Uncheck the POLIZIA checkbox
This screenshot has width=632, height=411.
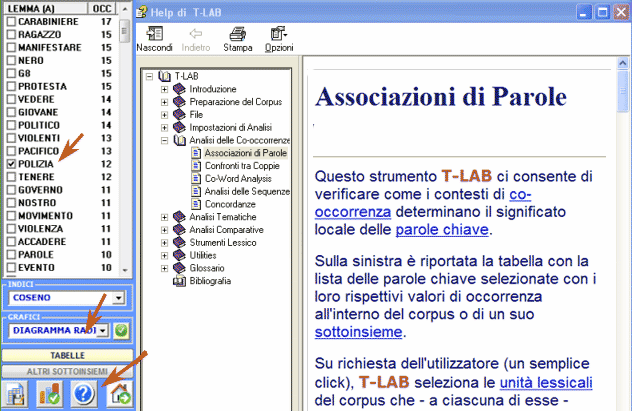[11, 164]
